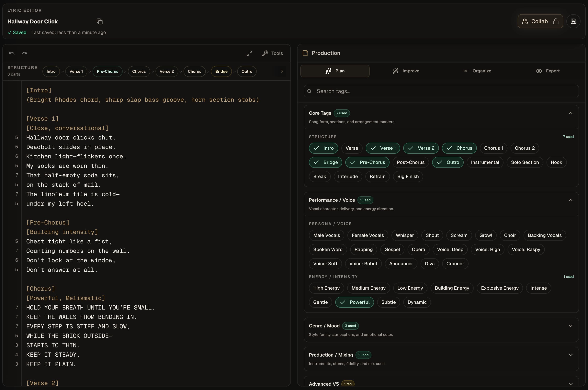The image size is (588, 390).
Task: Click the wrench icon beside Tools
Action: click(x=265, y=53)
